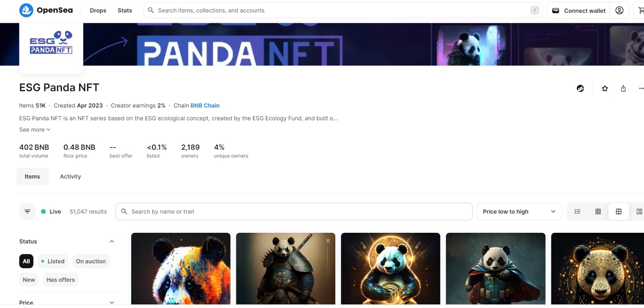Switch to list view icon
The width and height of the screenshot is (644, 308).
[577, 211]
